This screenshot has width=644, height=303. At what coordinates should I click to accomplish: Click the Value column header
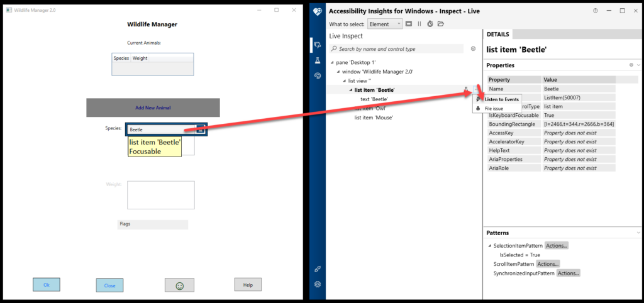(x=579, y=80)
